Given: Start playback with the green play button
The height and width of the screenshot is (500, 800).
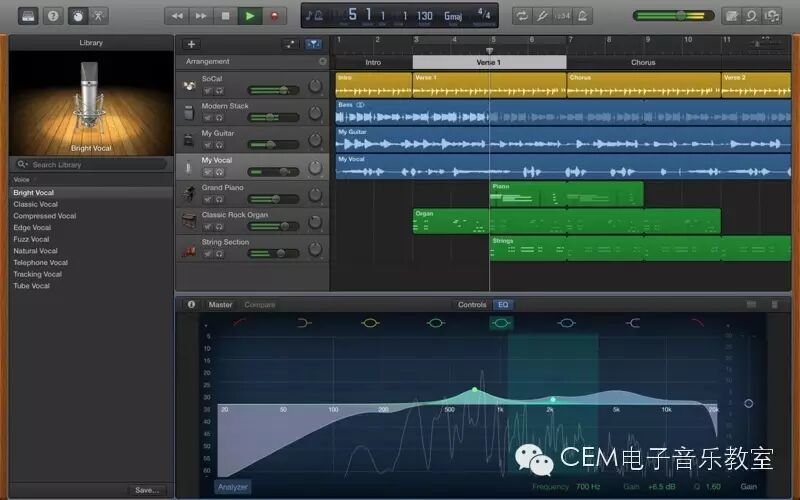Looking at the screenshot, I should pyautogui.click(x=250, y=16).
